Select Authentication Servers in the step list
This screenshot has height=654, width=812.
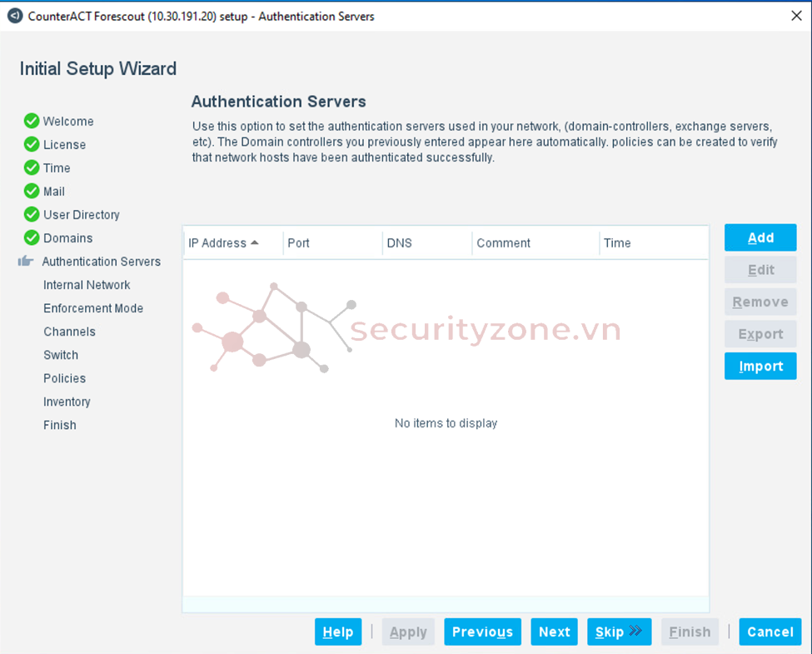tap(102, 262)
